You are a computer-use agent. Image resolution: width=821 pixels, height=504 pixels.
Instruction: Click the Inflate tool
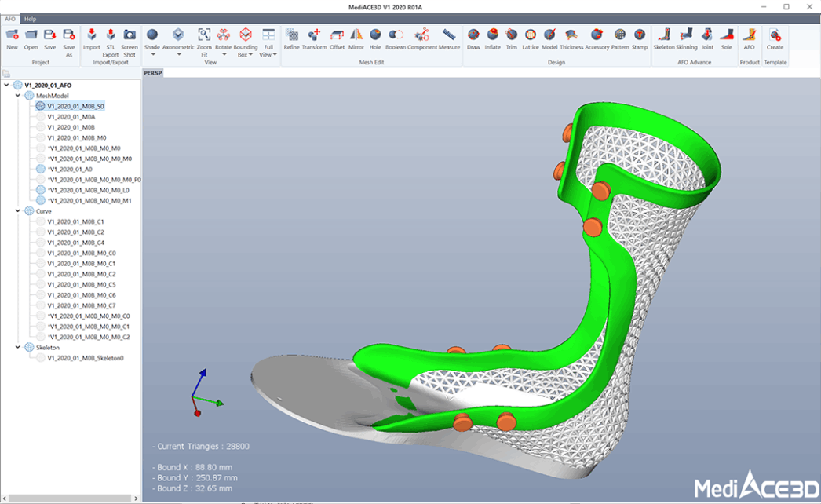[493, 35]
